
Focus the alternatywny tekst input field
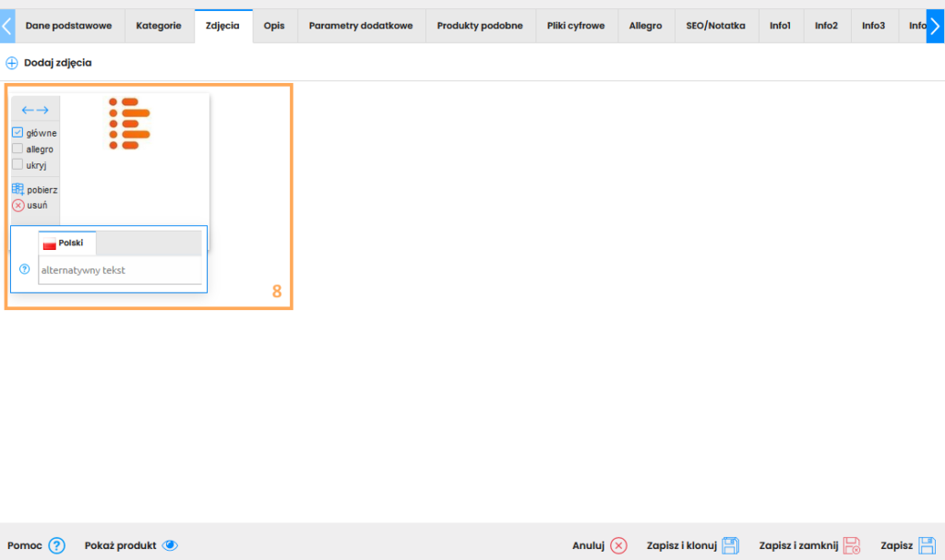click(120, 270)
